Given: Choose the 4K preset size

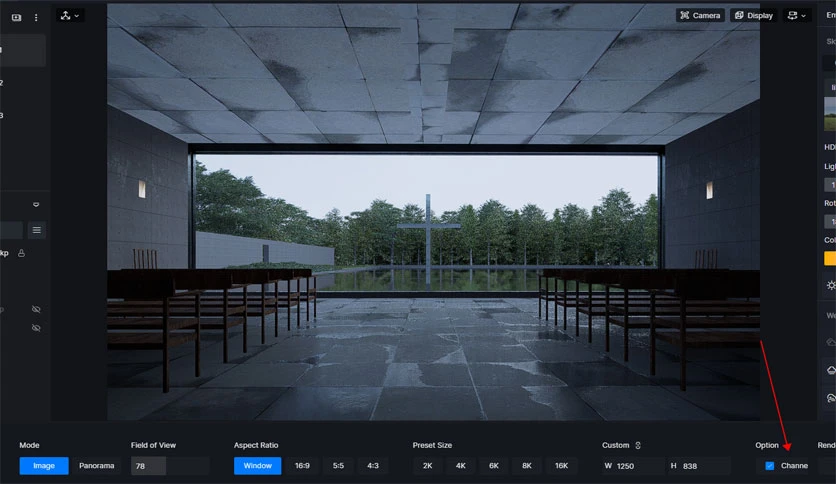Looking at the screenshot, I should tap(461, 465).
